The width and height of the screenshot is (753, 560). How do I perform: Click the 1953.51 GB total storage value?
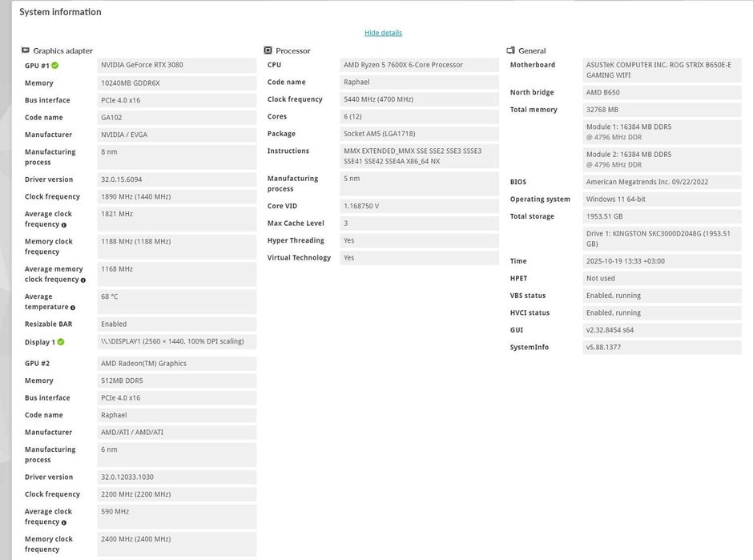click(x=662, y=216)
